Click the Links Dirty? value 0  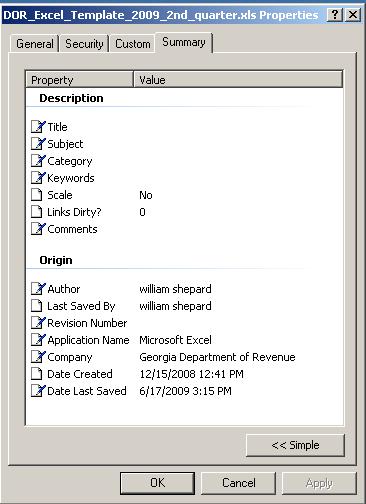[x=142, y=212]
